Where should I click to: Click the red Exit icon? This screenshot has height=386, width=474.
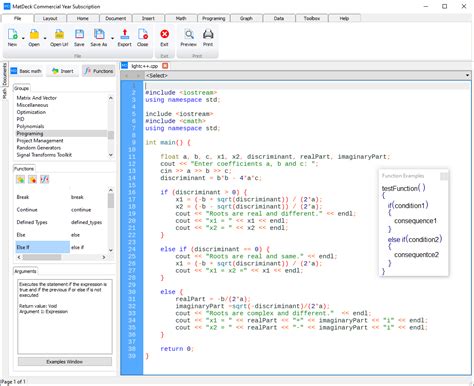[x=164, y=34]
